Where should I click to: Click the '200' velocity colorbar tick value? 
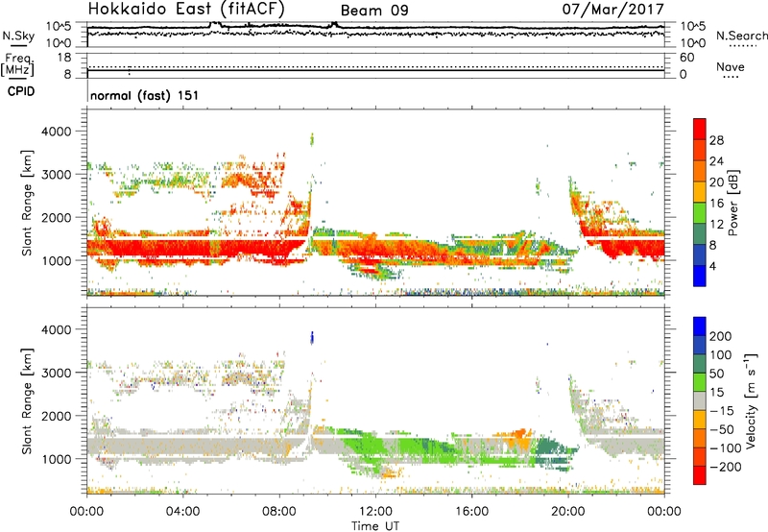point(721,336)
